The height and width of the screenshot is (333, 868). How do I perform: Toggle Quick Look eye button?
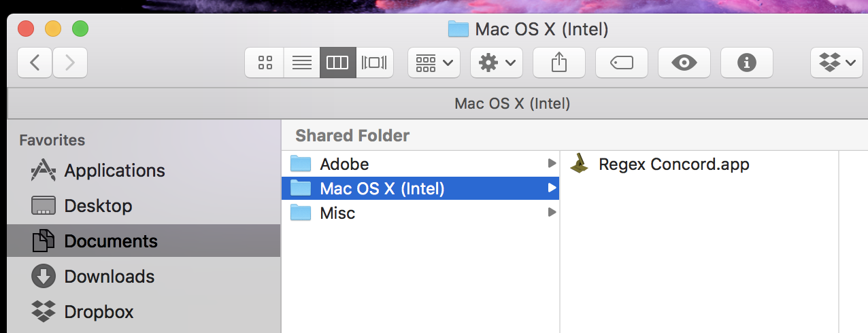click(684, 63)
